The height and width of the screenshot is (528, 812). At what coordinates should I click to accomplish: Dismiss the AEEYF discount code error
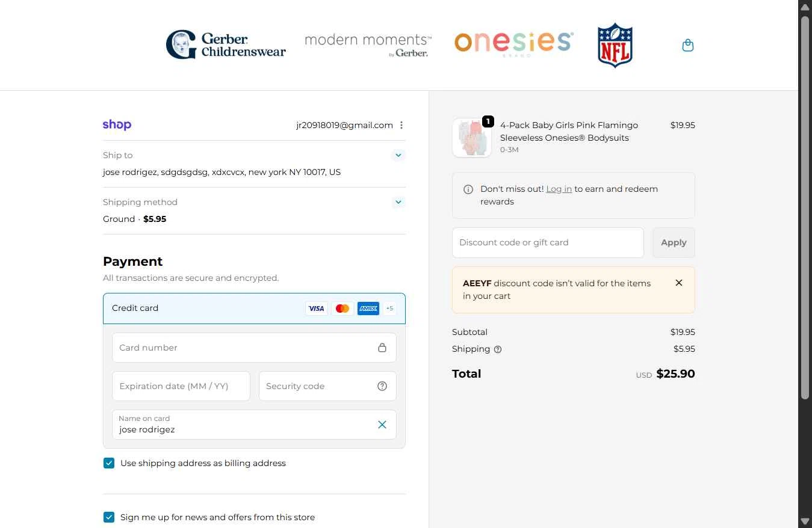tap(679, 283)
